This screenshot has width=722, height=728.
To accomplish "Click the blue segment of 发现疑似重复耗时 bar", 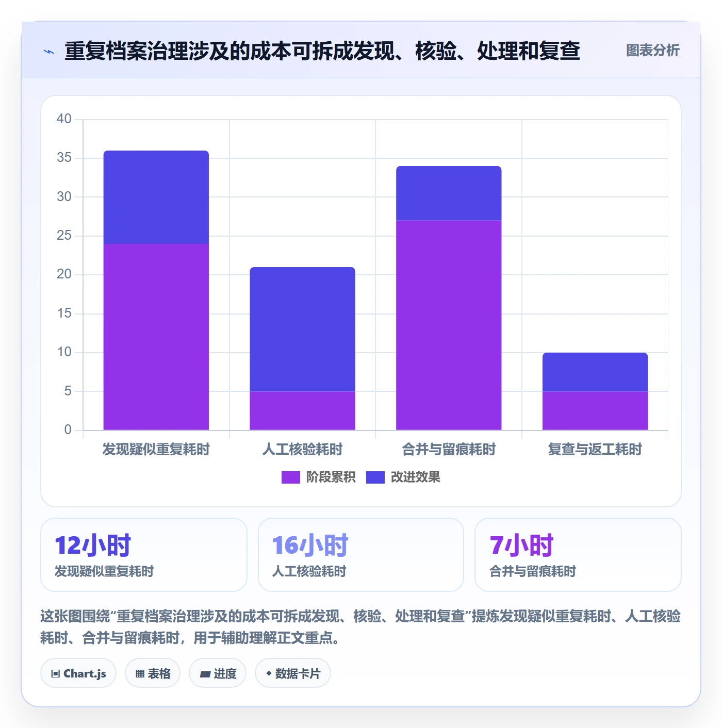I will click(156, 197).
